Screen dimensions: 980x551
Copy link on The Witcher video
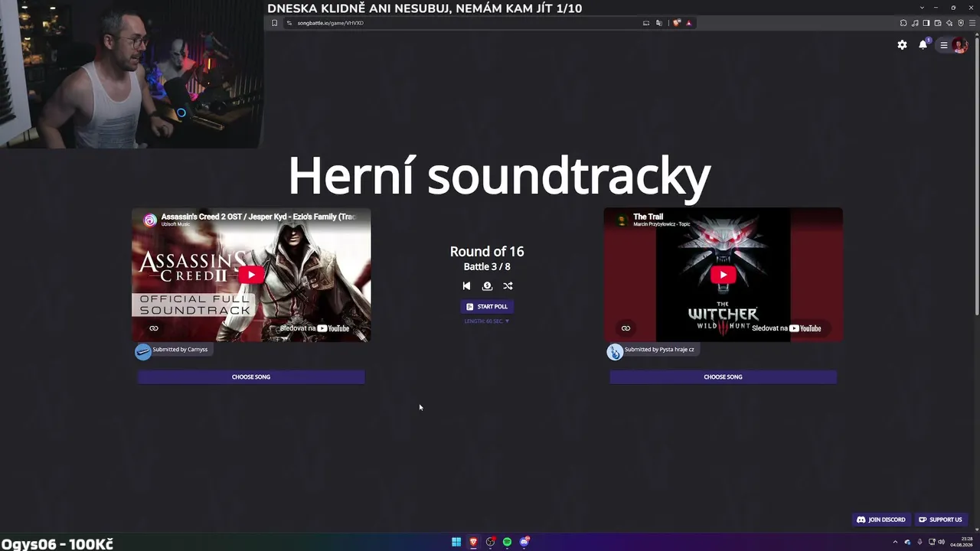[626, 328]
